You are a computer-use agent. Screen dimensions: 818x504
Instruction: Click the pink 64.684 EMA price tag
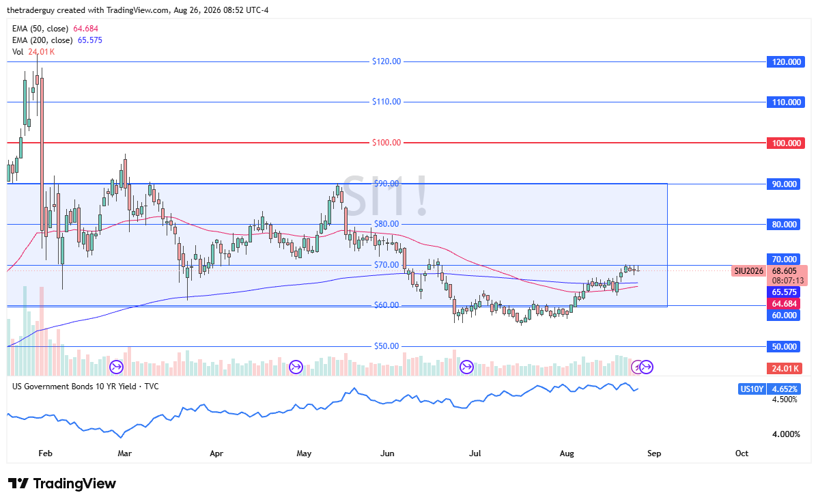click(783, 304)
